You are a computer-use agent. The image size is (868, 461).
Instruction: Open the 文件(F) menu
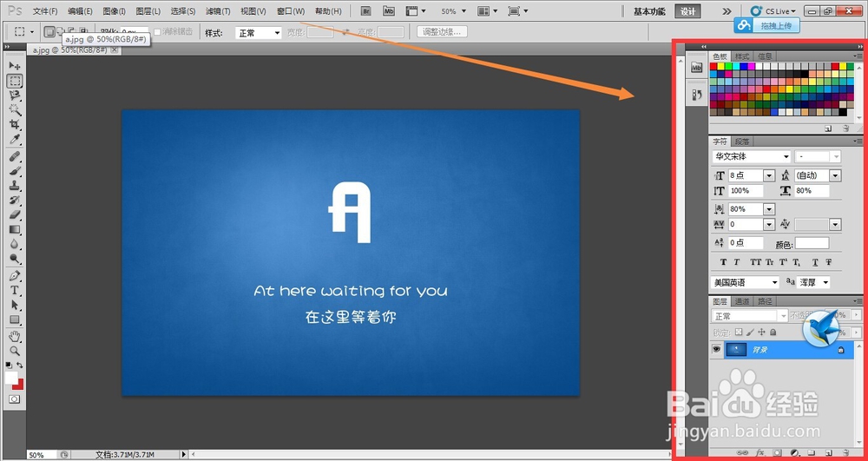point(45,11)
